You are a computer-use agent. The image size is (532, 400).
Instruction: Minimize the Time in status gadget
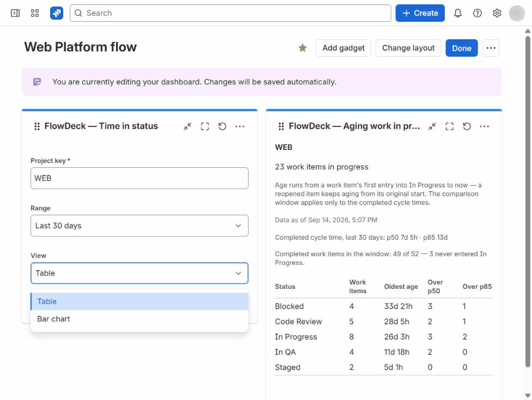(188, 126)
